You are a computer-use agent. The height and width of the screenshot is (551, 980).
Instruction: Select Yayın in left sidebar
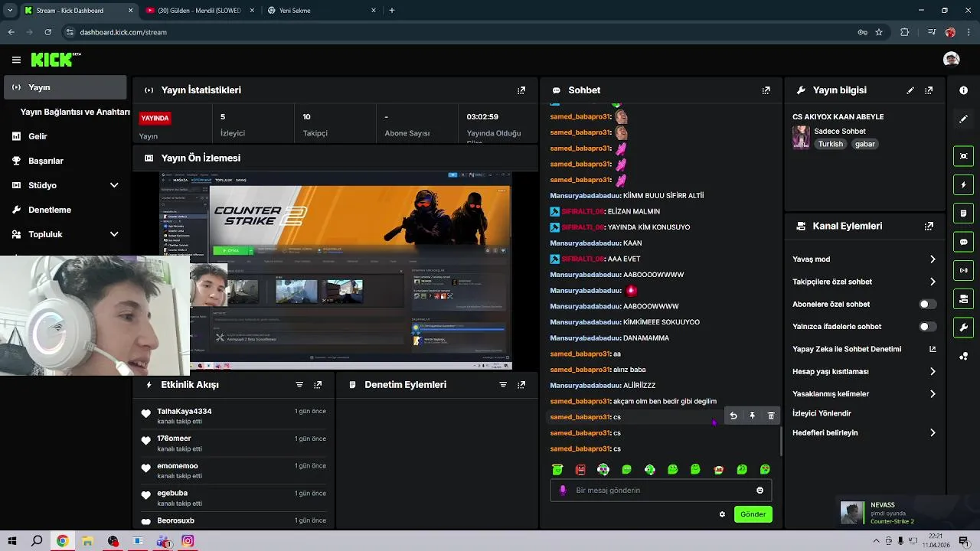pyautogui.click(x=65, y=87)
